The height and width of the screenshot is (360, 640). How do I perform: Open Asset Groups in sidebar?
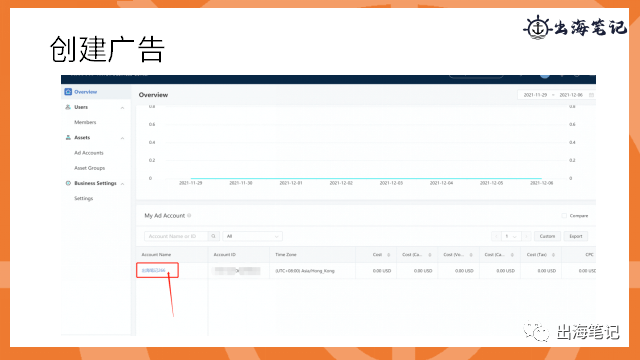click(89, 168)
